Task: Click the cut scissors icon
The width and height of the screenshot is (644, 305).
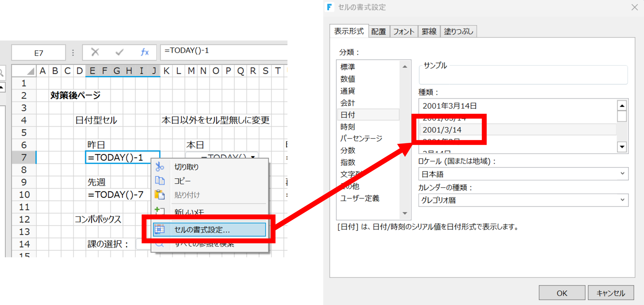Action: click(159, 167)
